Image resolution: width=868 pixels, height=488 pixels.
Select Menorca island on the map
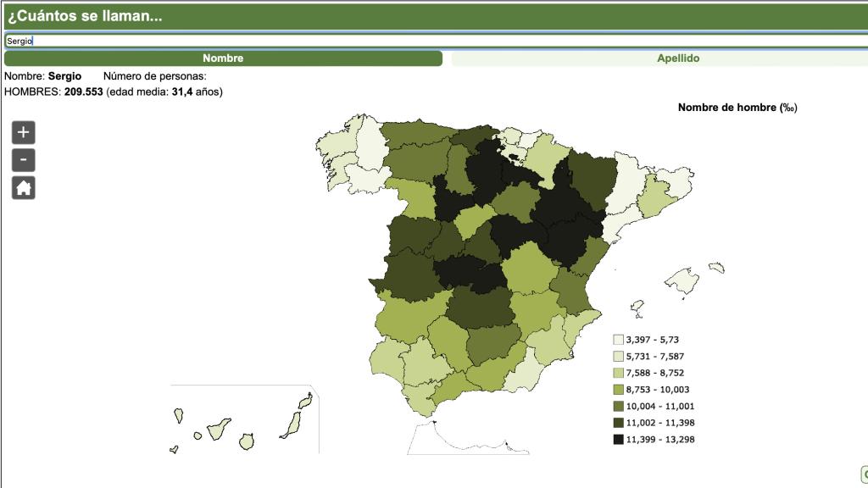click(x=716, y=268)
